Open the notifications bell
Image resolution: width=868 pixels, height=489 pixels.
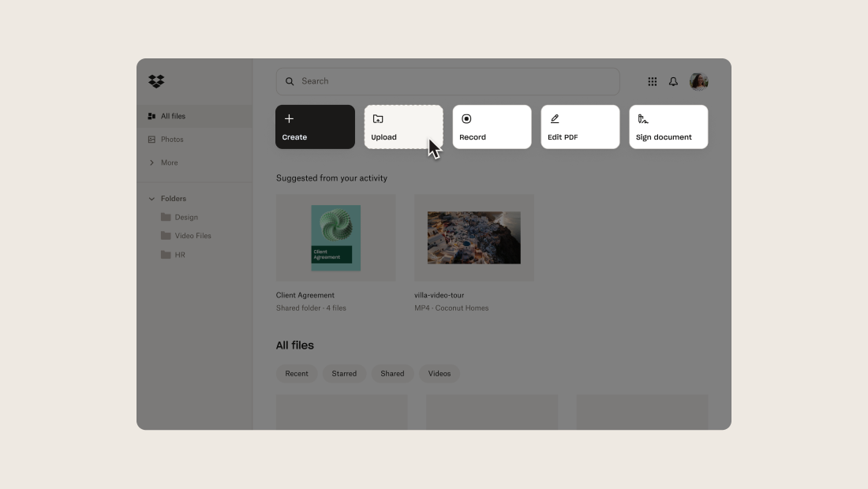673,81
